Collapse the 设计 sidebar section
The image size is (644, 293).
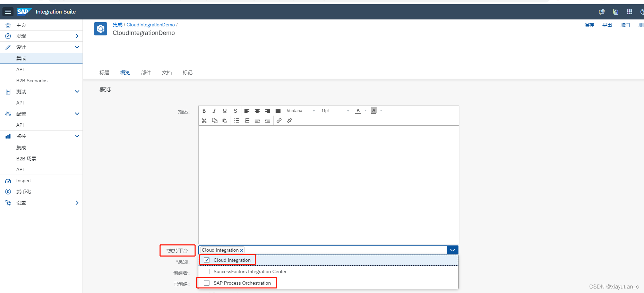(x=77, y=47)
